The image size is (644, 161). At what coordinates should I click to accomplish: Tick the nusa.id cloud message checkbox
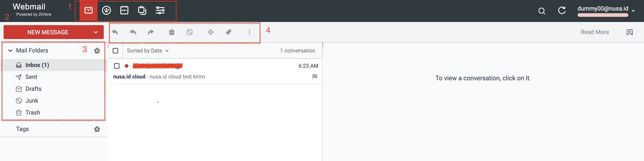coord(117,66)
